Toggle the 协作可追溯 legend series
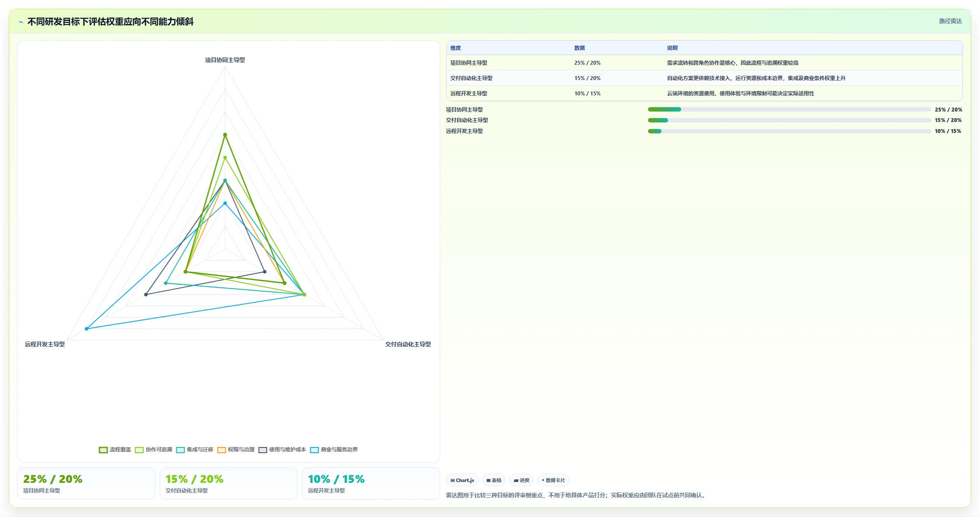Viewport: 980px width, 517px height. point(154,450)
